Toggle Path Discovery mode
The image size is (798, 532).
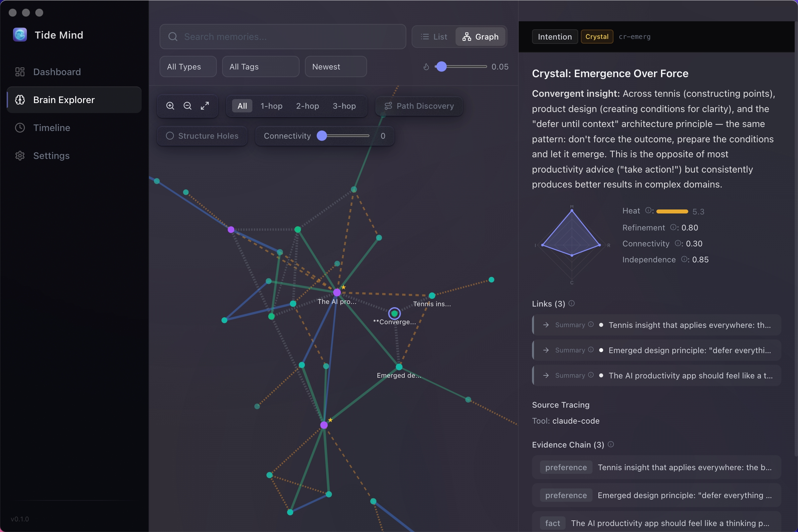pos(419,106)
